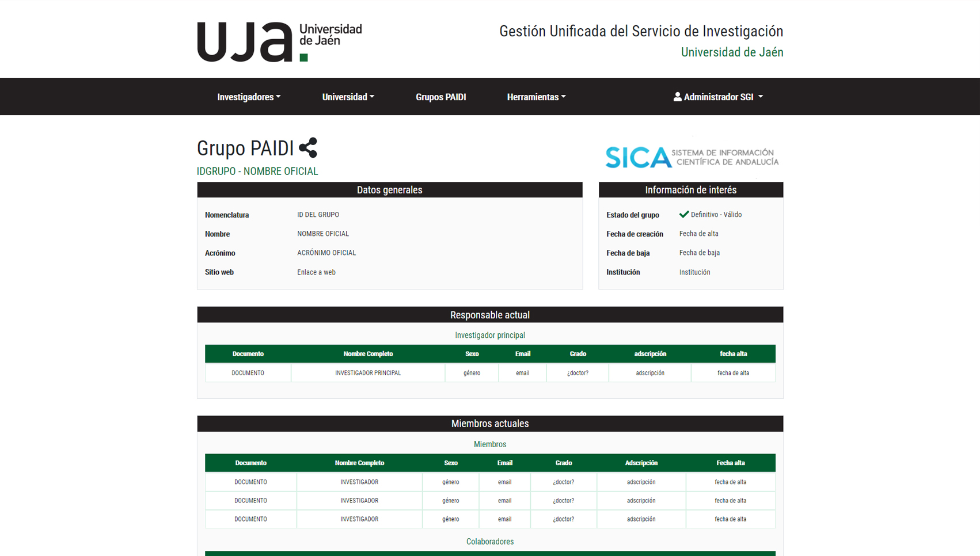Click the green checkmark next to Definitivo - Válido

[x=683, y=214]
